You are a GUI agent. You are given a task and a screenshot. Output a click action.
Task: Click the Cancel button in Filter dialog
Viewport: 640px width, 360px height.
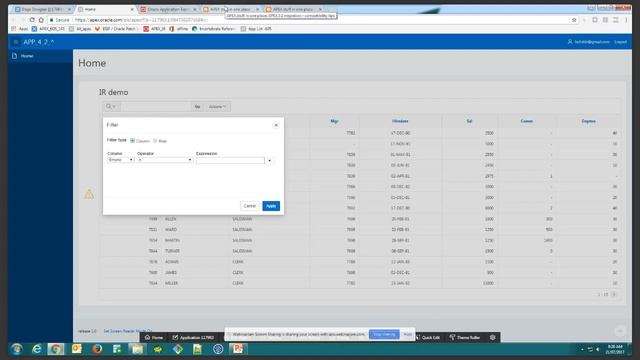click(x=249, y=206)
